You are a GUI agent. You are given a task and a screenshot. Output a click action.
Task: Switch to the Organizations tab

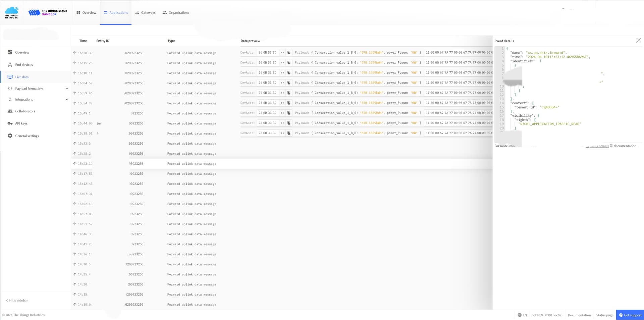176,13
